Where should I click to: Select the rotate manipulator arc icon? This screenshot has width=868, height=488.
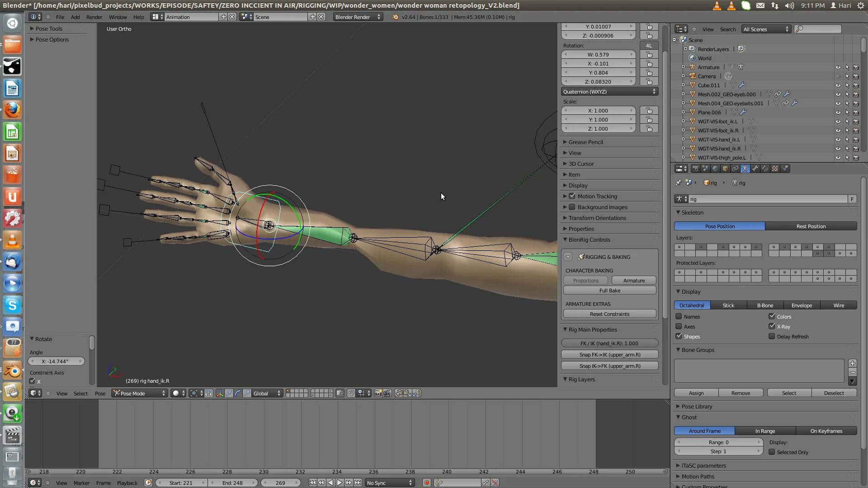pos(238,393)
